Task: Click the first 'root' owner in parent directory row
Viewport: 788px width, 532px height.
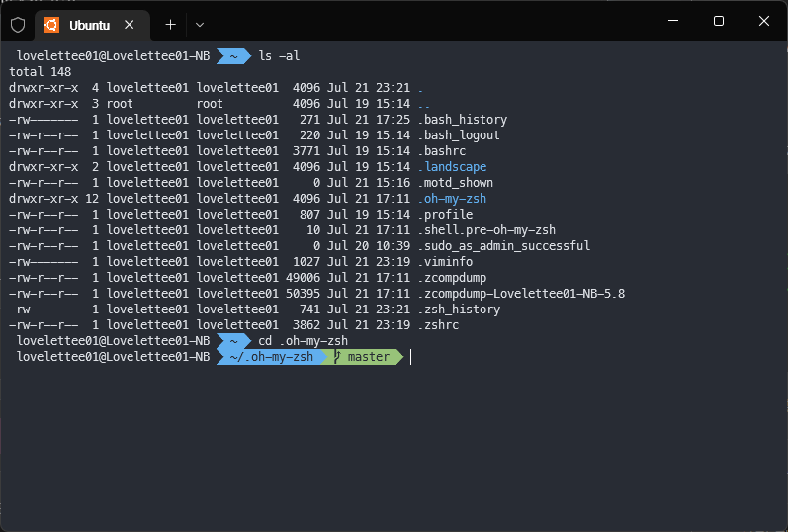Action: point(120,104)
